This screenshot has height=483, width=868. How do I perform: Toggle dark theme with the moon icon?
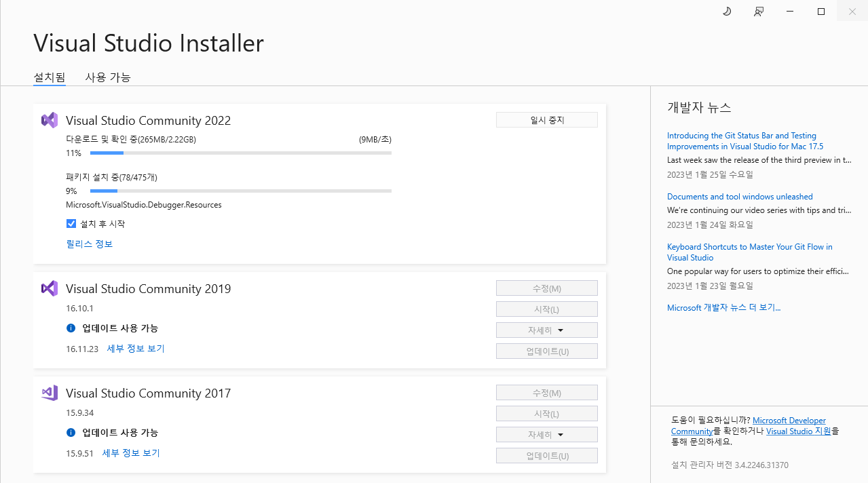pyautogui.click(x=726, y=12)
